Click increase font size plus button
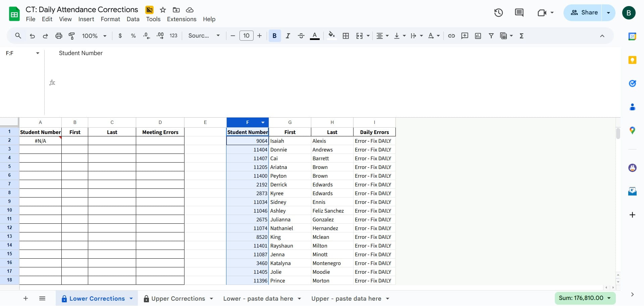 tap(259, 36)
